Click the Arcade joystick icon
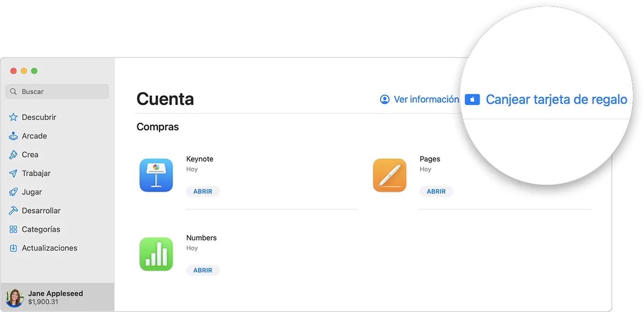Image resolution: width=644 pixels, height=312 pixels. tap(13, 136)
